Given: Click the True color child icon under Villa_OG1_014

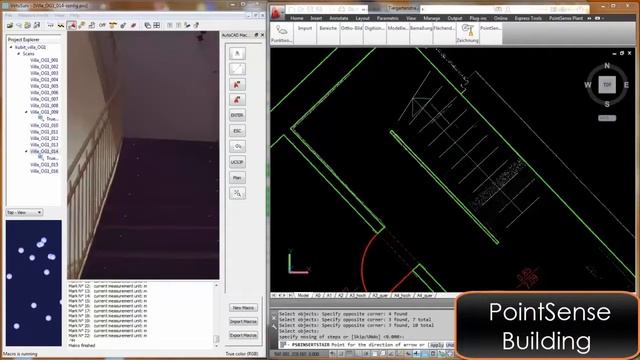Looking at the screenshot, I should [41, 158].
